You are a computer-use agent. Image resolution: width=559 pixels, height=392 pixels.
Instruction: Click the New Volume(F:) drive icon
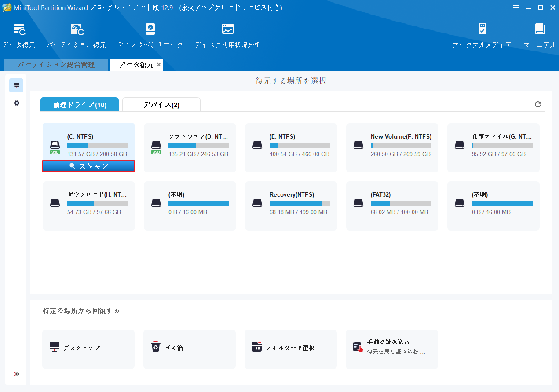point(358,145)
